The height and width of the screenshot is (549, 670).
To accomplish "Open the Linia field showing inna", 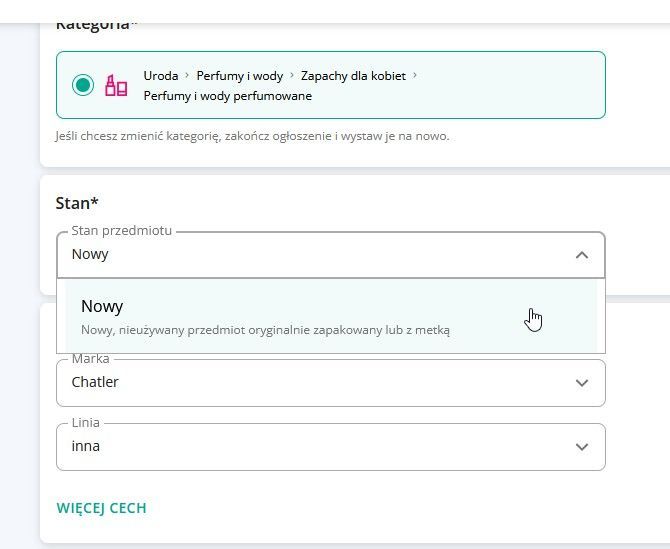I will tap(331, 447).
